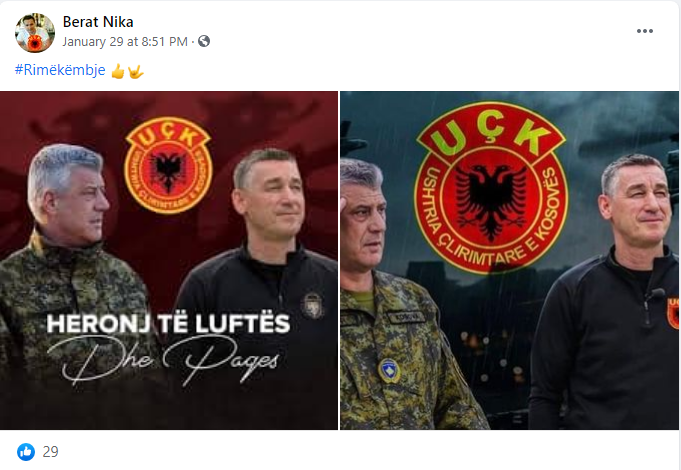Open the January 29 at 8:51 PM timestamp
This screenshot has width=681, height=470.
point(125,42)
